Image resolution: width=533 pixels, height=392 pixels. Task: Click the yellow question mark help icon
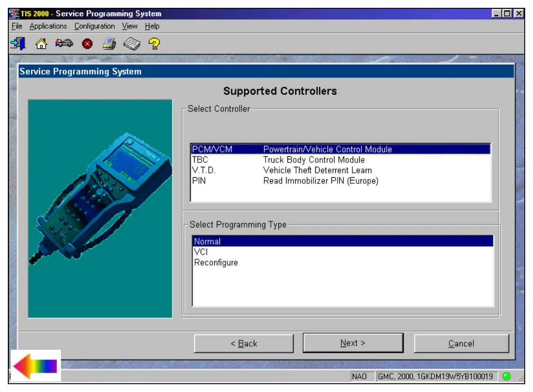pos(154,44)
